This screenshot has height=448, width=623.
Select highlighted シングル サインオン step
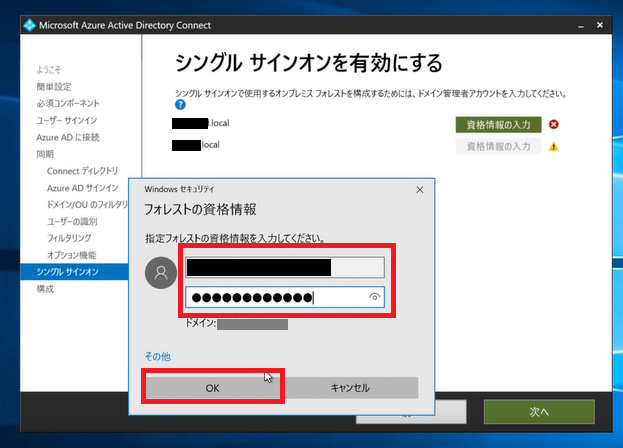coord(74,272)
